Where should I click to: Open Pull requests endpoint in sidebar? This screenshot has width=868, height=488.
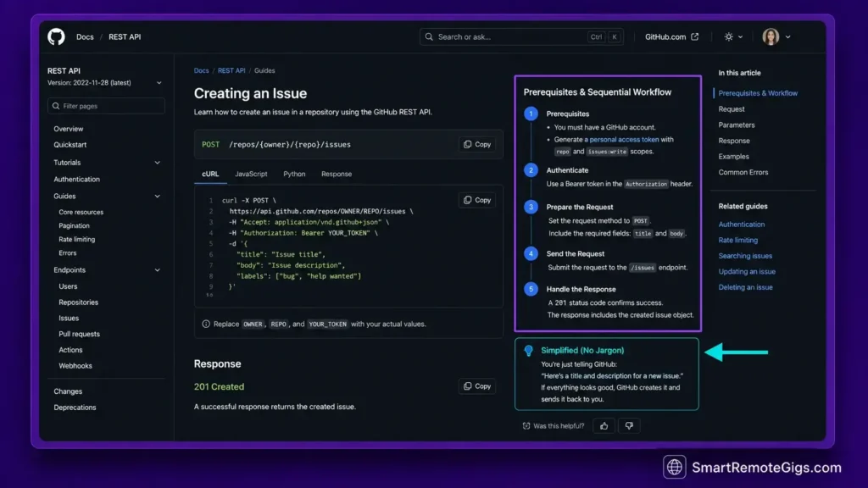click(x=79, y=334)
